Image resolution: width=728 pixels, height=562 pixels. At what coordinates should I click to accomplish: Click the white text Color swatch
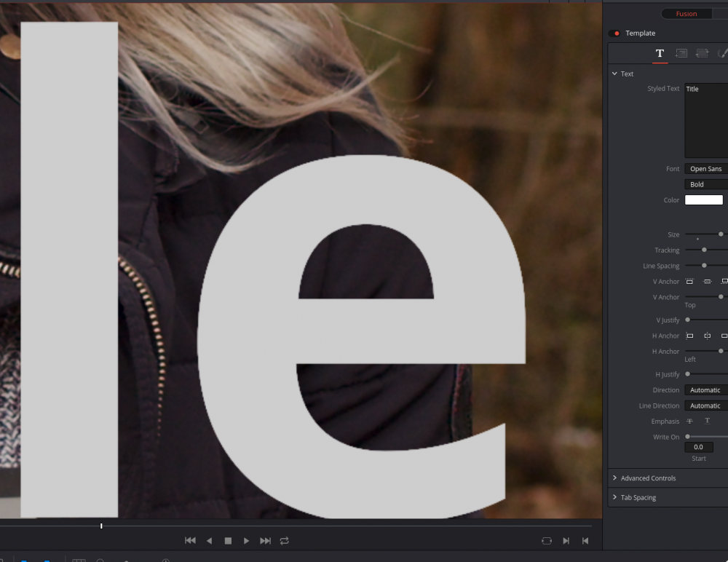click(x=703, y=200)
